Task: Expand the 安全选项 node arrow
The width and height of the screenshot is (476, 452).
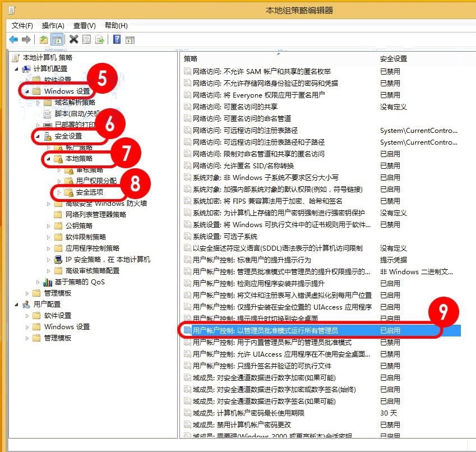Action: (x=59, y=192)
